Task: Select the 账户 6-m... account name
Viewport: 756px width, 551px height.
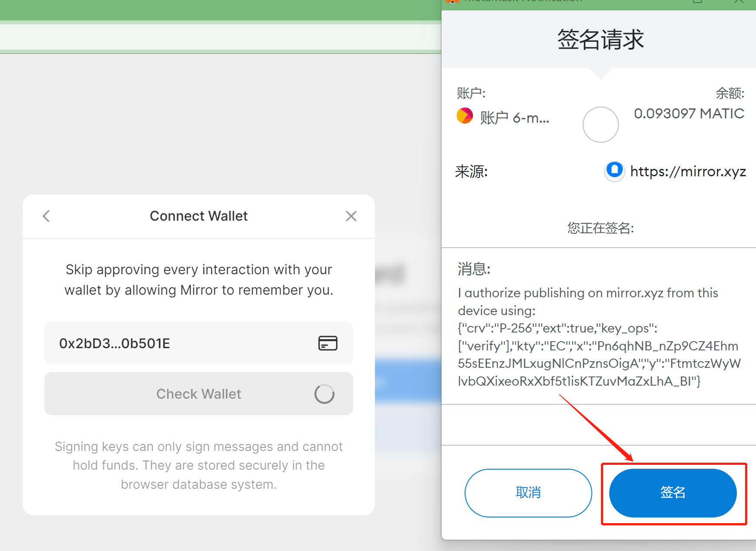Action: tap(514, 118)
